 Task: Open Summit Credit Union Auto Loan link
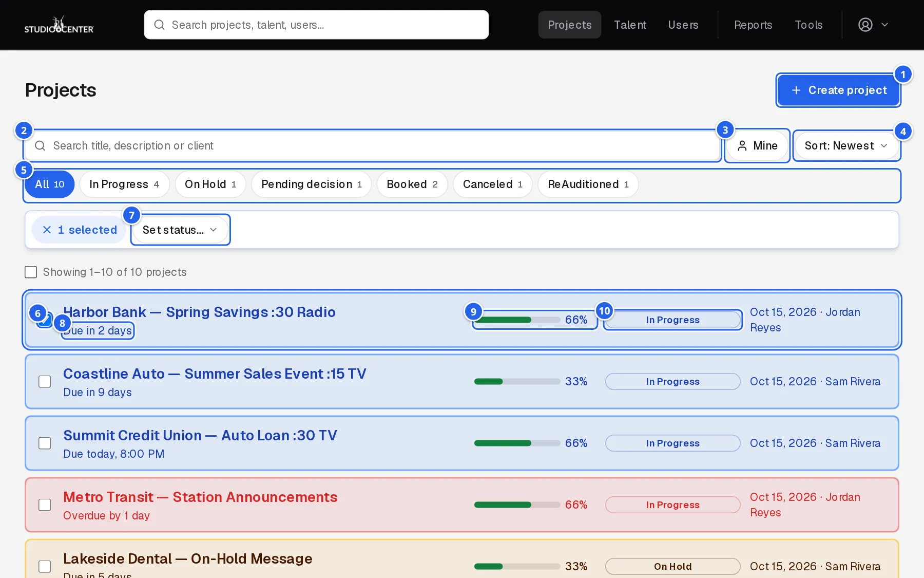coord(200,435)
